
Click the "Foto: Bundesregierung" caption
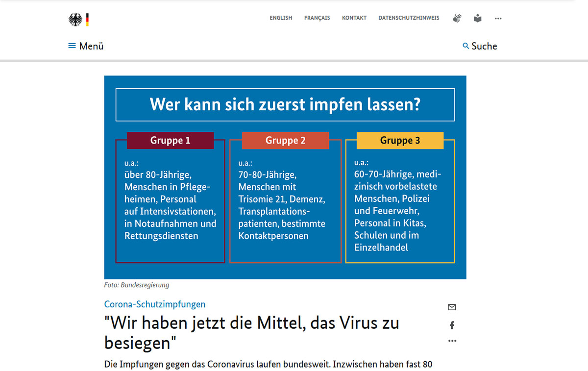[137, 285]
